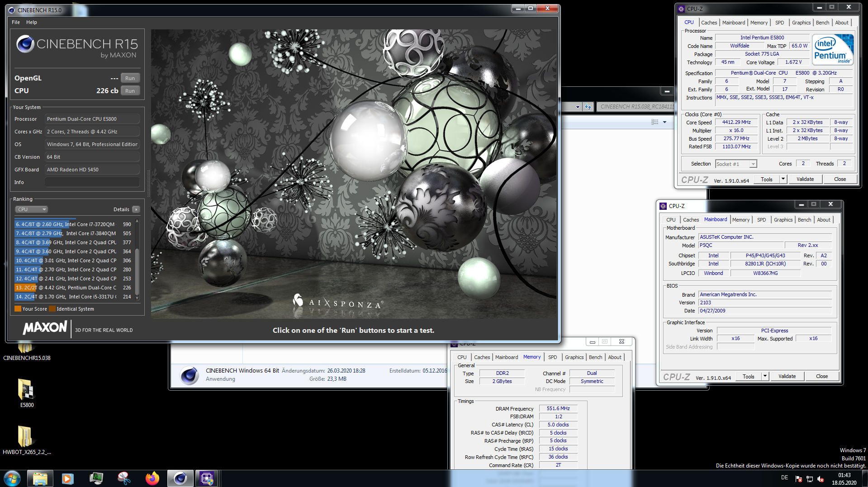This screenshot has height=487, width=868.
Task: Open the Task Manager monitor taskbar icon
Action: click(96, 478)
